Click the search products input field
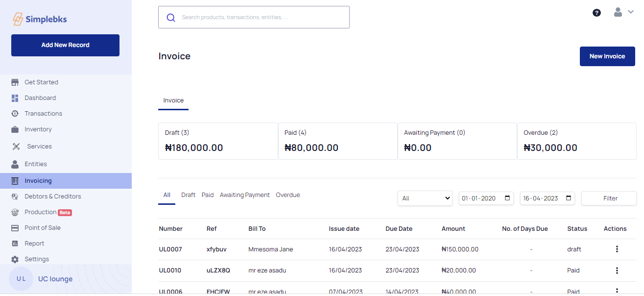This screenshot has height=296, width=644. (254, 17)
